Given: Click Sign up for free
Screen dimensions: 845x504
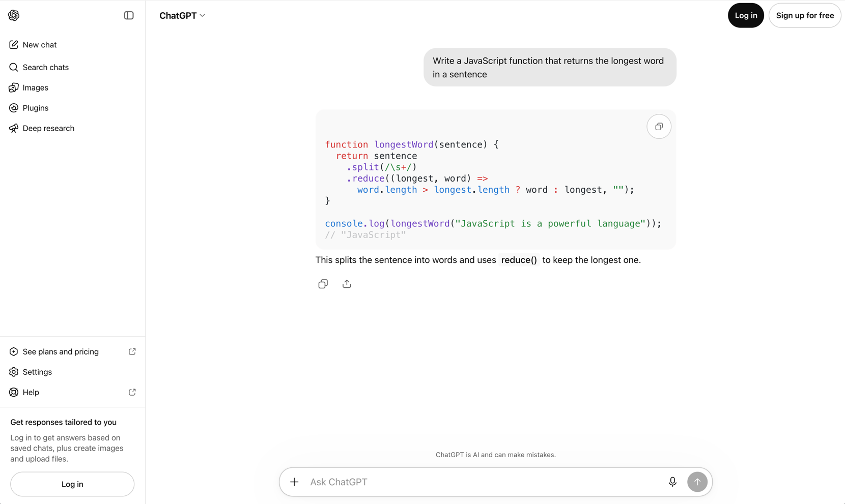Looking at the screenshot, I should coord(805,15).
